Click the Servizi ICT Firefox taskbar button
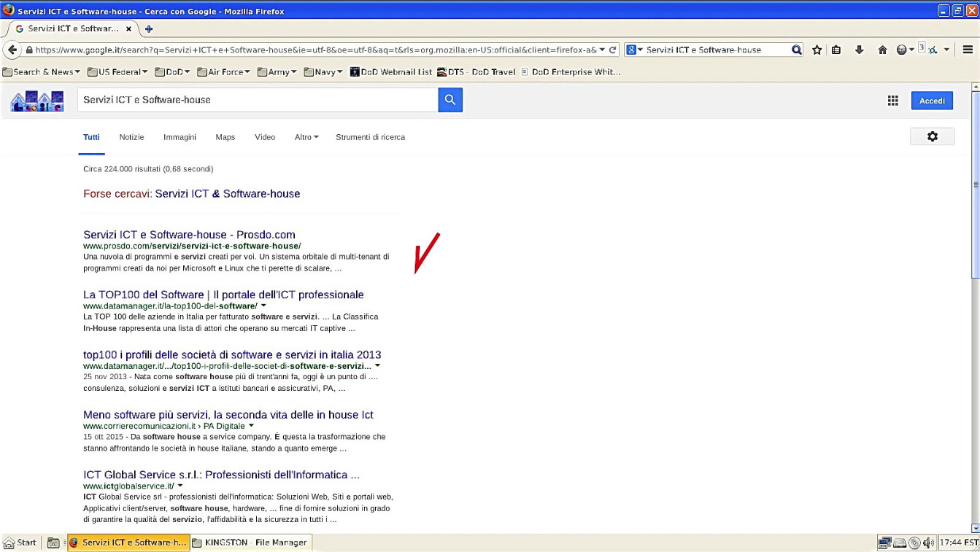The width and height of the screenshot is (980, 552). tap(128, 543)
